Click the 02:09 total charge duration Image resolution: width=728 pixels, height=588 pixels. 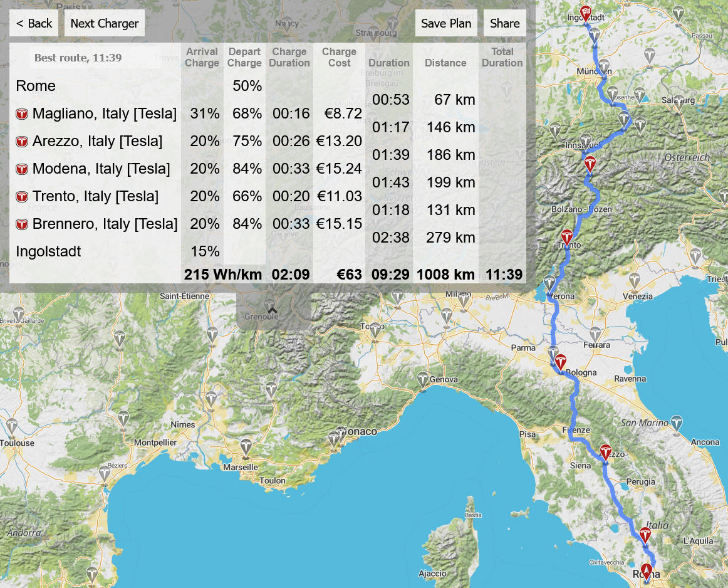[x=291, y=275]
